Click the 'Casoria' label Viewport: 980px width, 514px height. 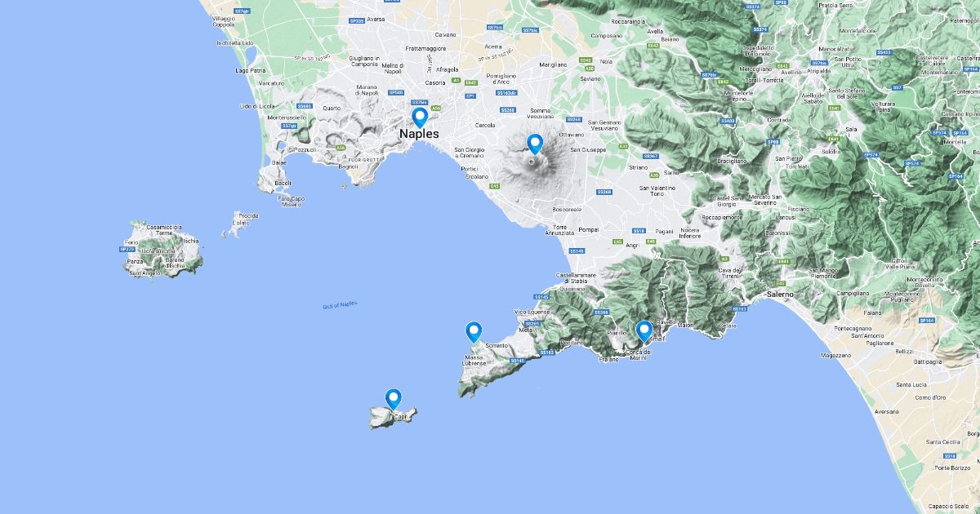tap(435, 82)
